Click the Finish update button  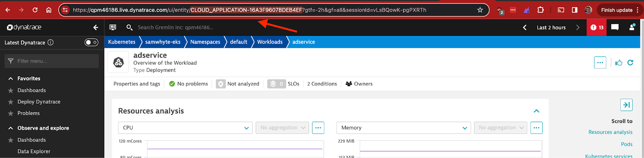pyautogui.click(x=617, y=10)
